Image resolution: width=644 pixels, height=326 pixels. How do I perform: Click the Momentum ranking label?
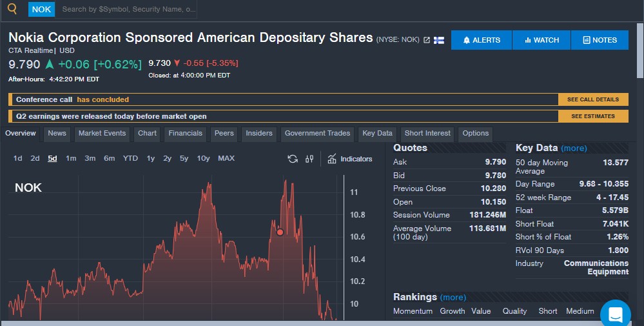pos(413,311)
